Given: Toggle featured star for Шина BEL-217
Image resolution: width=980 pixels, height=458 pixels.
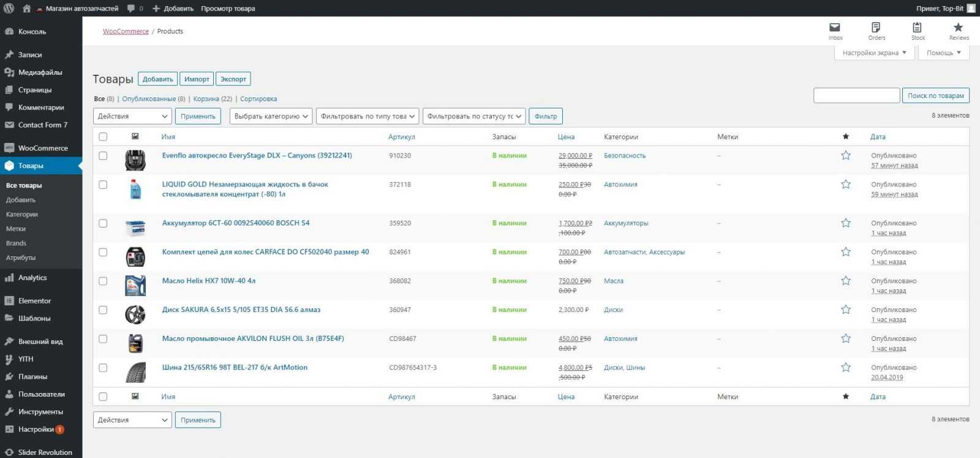Looking at the screenshot, I should (x=846, y=367).
